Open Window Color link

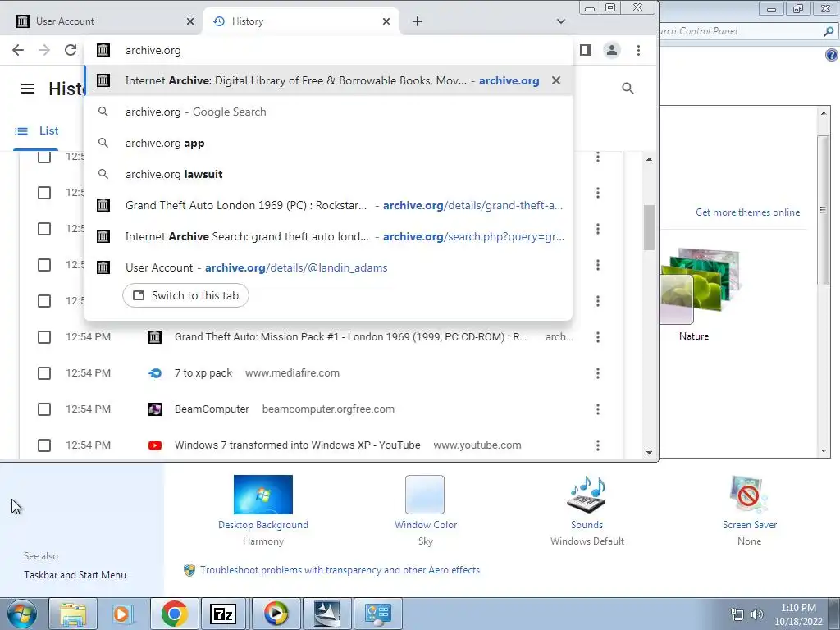pyautogui.click(x=426, y=525)
